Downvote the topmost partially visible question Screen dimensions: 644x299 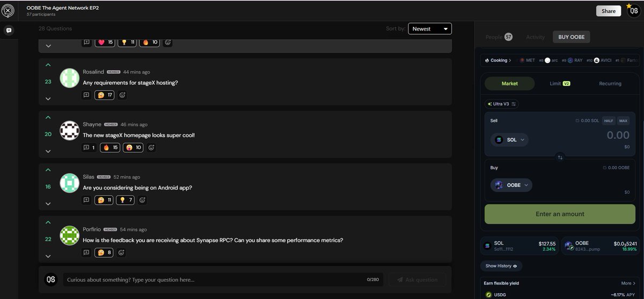(x=48, y=46)
